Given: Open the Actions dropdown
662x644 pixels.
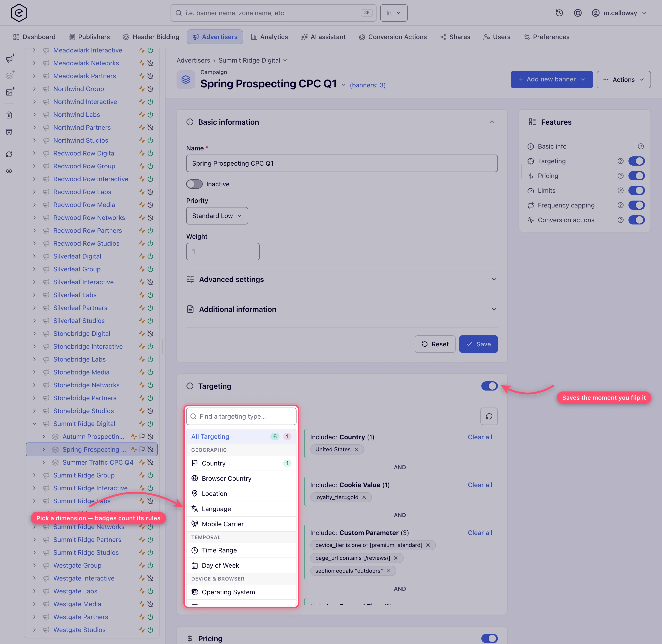Looking at the screenshot, I should (x=623, y=80).
